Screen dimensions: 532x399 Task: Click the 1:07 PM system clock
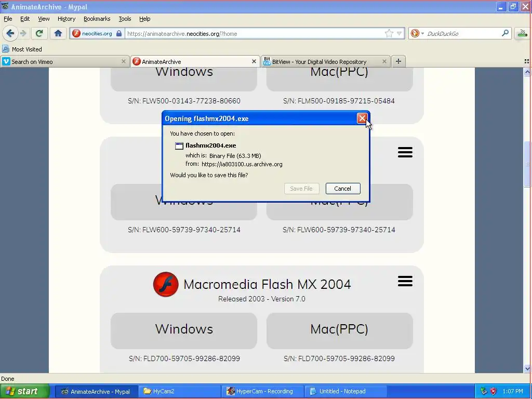513,391
